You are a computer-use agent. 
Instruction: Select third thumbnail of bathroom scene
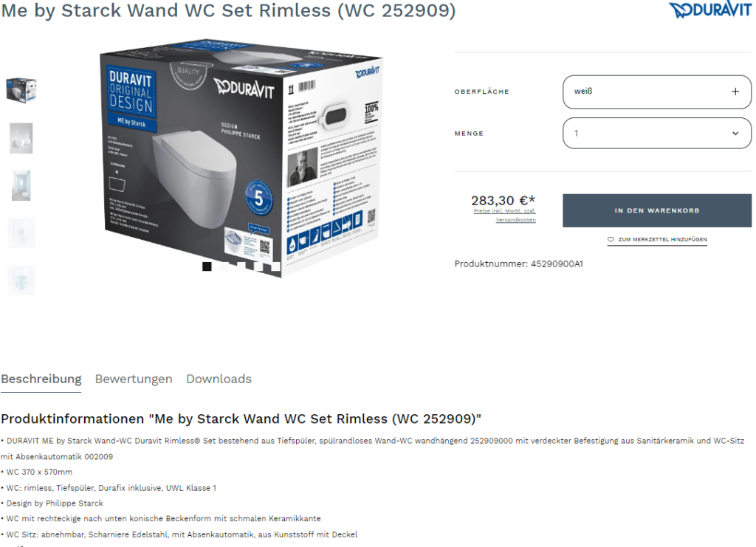(21, 185)
